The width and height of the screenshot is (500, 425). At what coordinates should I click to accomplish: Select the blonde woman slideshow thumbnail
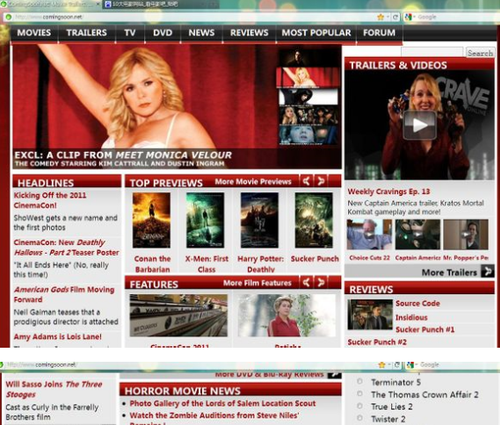[308, 77]
